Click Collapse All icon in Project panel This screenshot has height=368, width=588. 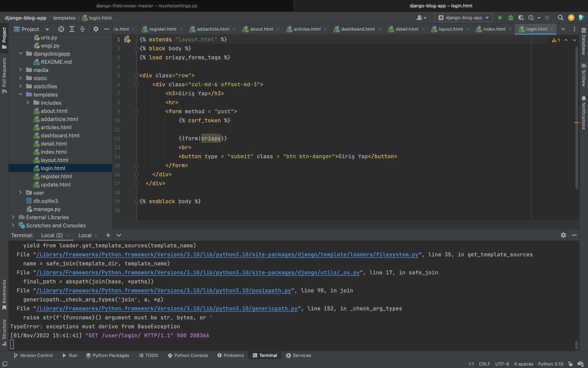pos(82,29)
